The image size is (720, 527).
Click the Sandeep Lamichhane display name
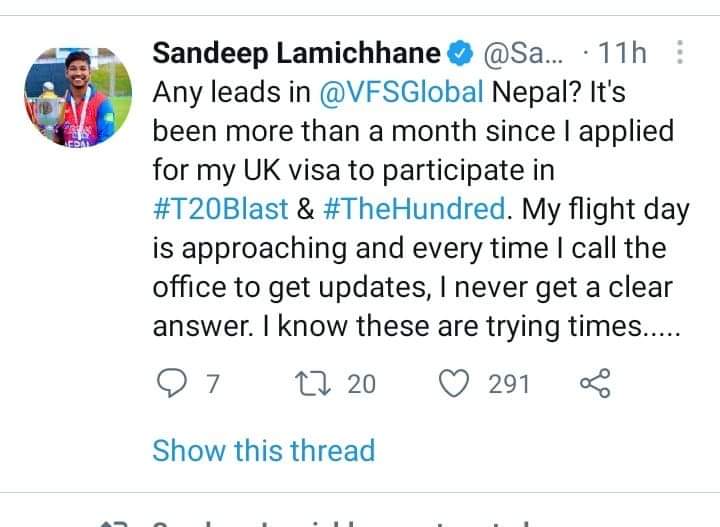296,53
